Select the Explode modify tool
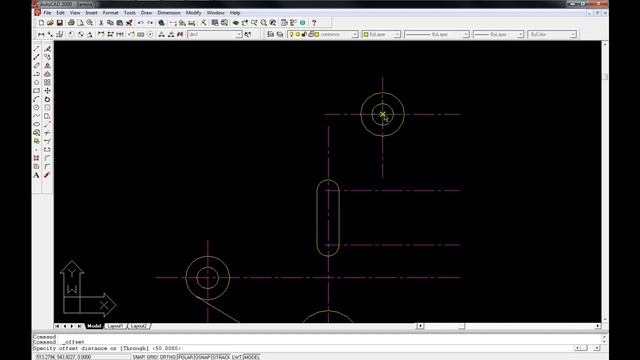This screenshot has width=640, height=360. (x=47, y=175)
